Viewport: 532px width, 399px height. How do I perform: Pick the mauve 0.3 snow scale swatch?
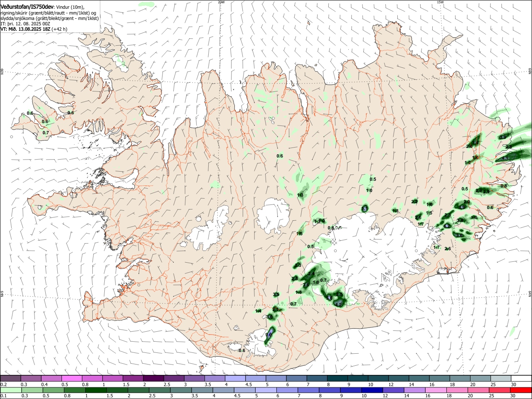tap(31, 378)
